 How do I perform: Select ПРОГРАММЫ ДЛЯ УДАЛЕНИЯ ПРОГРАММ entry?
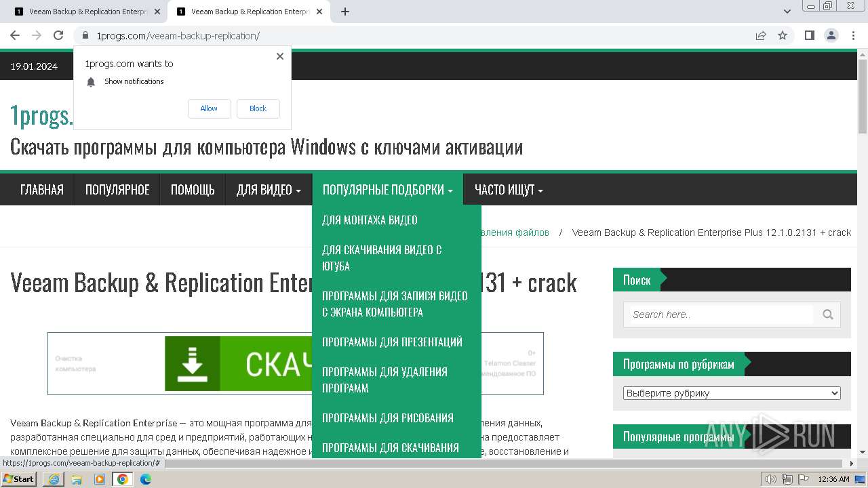click(397, 380)
